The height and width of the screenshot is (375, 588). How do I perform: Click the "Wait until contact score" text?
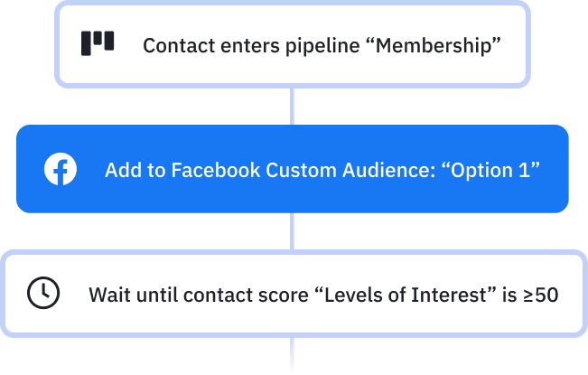pos(199,295)
